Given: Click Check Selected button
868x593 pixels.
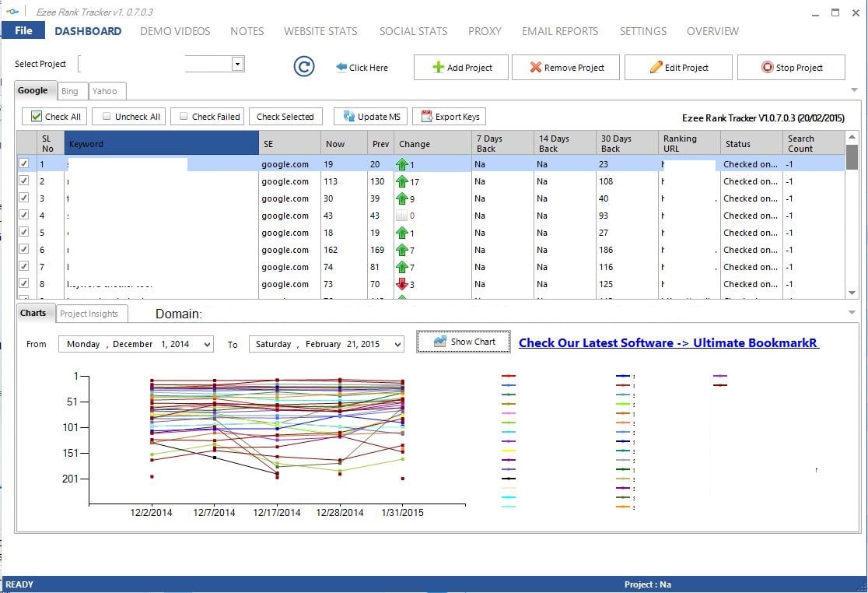Looking at the screenshot, I should pos(285,116).
